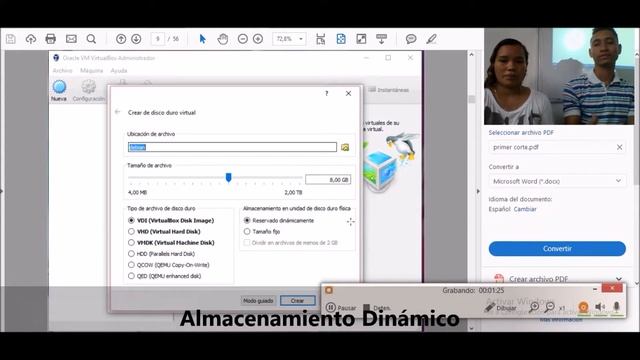Click the Dibujar draw tool
640x360 pixels.
(x=500, y=308)
